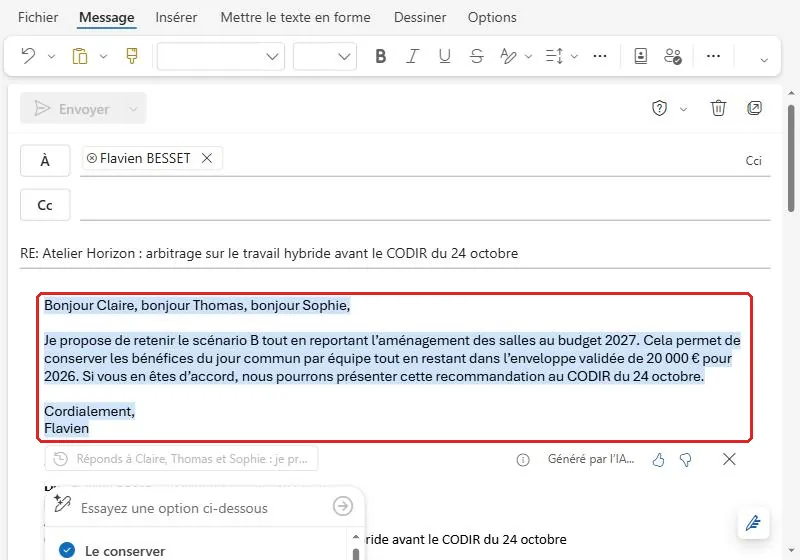Screen dimensions: 800x560
Task: Click the Cc recipients button
Action: tap(45, 205)
